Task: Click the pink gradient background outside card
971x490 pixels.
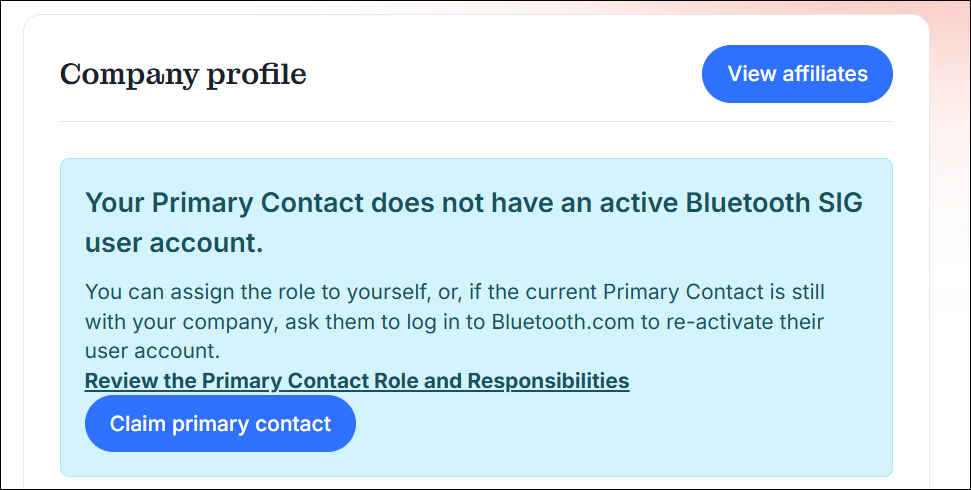Action: coord(950,150)
